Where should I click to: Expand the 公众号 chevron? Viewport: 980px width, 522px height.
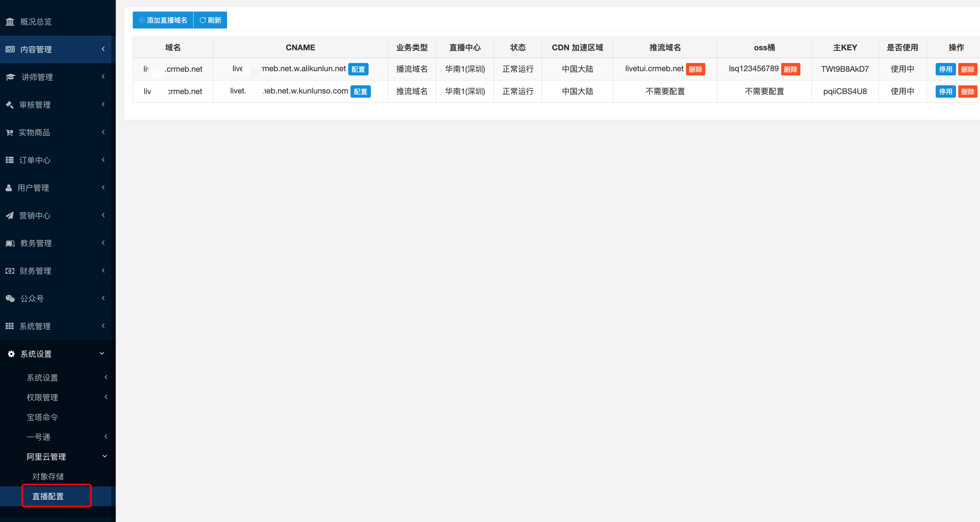(x=103, y=298)
